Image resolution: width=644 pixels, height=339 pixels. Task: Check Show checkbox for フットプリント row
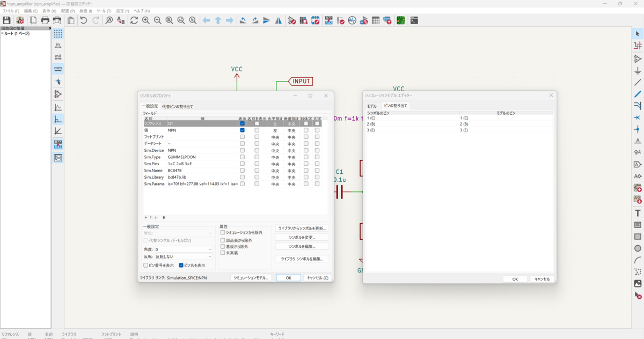243,137
